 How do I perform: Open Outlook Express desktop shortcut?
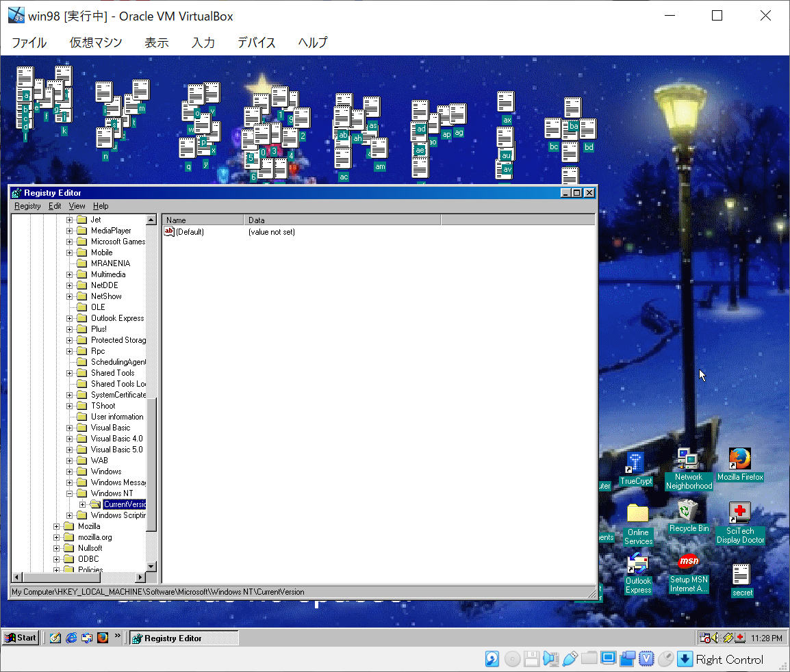[638, 573]
